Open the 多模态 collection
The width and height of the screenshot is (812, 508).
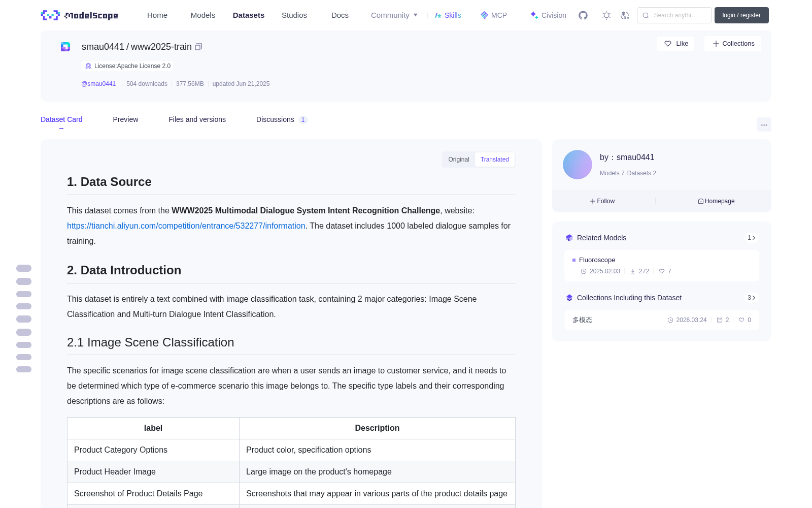(662, 320)
